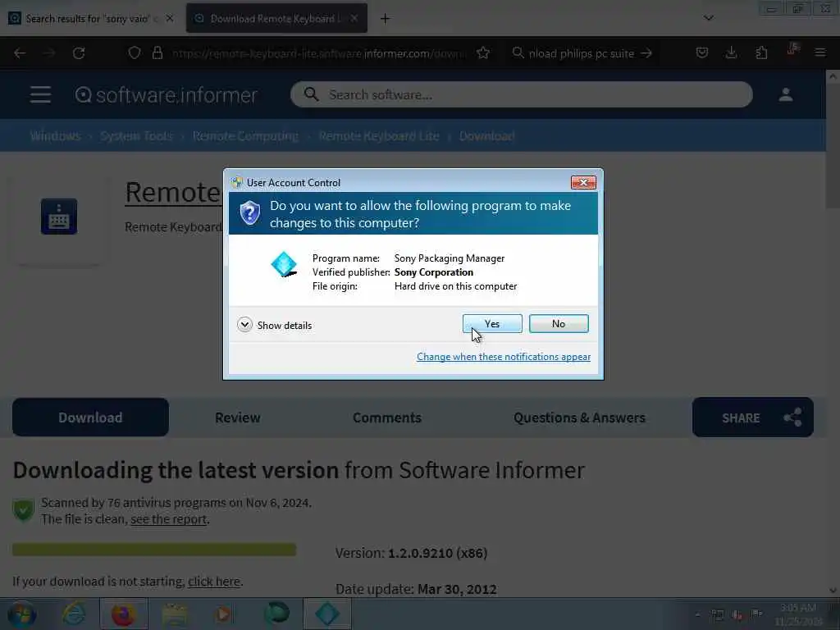
Task: Close the Download Remote Keyboard tab
Action: coord(354,19)
